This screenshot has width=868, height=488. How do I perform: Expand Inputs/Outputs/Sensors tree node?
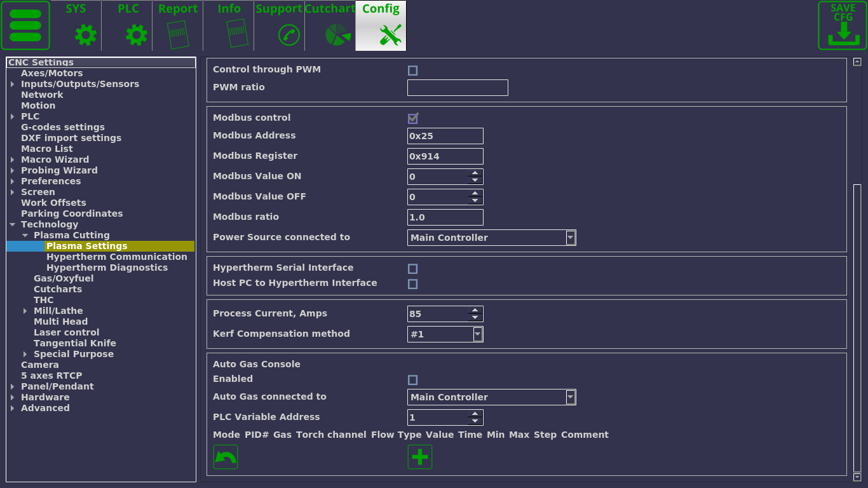tap(12, 84)
